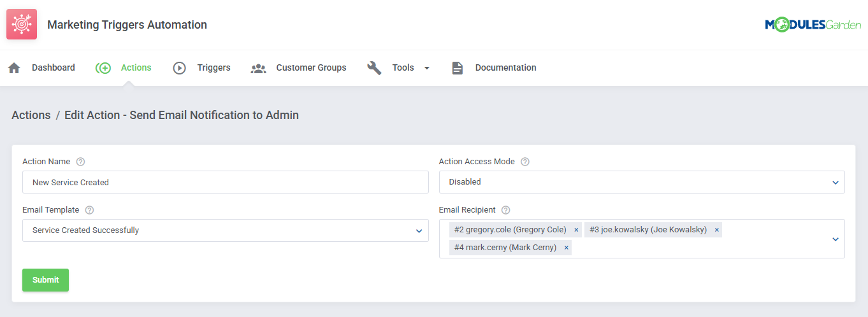Click the Customer Groups people icon

[258, 68]
